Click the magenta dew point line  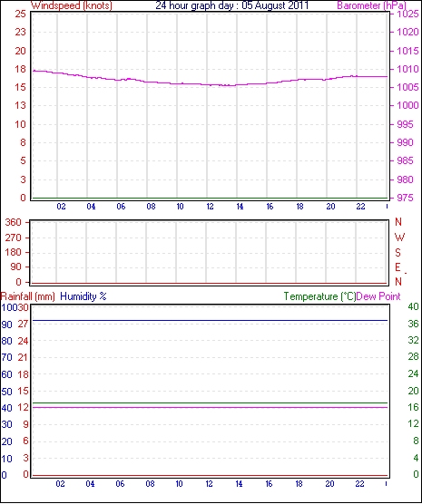pyautogui.click(x=210, y=408)
